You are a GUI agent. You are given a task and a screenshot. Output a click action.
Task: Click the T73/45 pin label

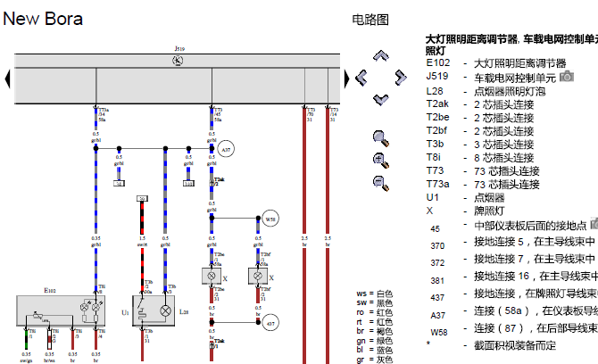tap(218, 115)
